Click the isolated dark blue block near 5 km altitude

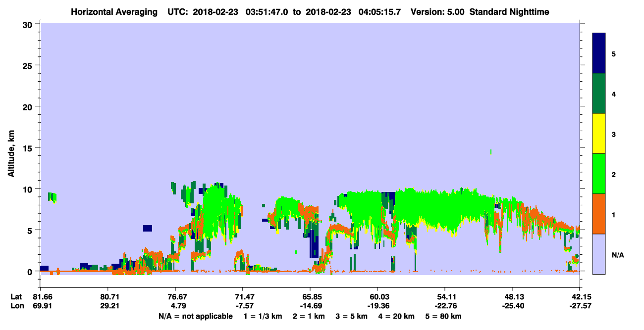[148, 228]
